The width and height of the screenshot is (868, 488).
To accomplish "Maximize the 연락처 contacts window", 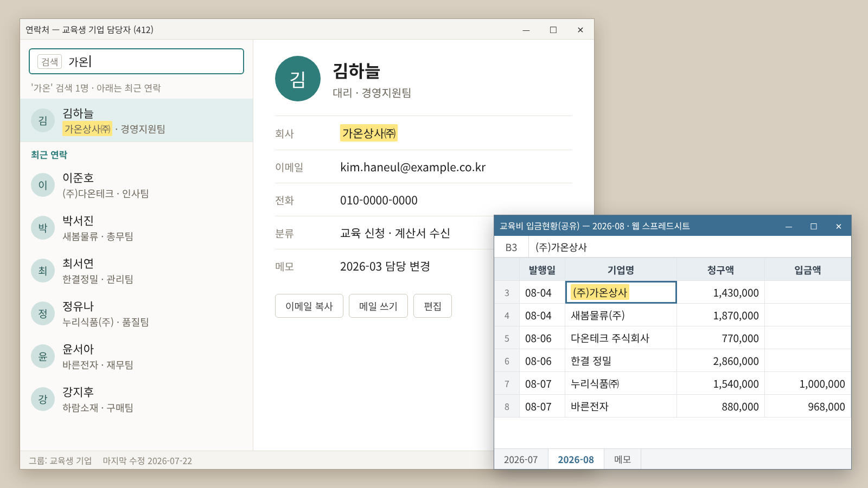I will tap(553, 30).
